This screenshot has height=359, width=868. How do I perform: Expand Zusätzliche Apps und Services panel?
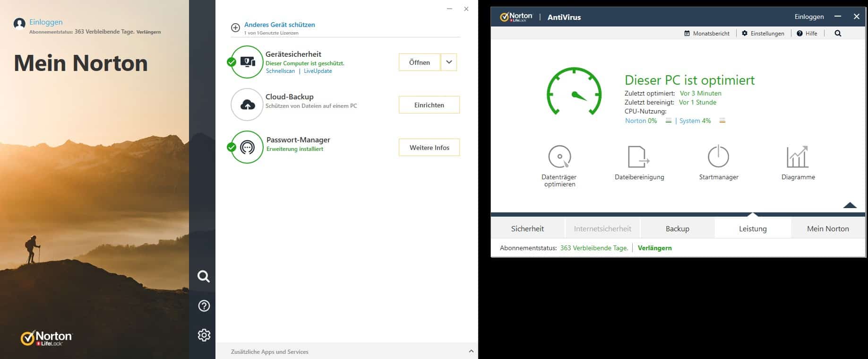[471, 351]
